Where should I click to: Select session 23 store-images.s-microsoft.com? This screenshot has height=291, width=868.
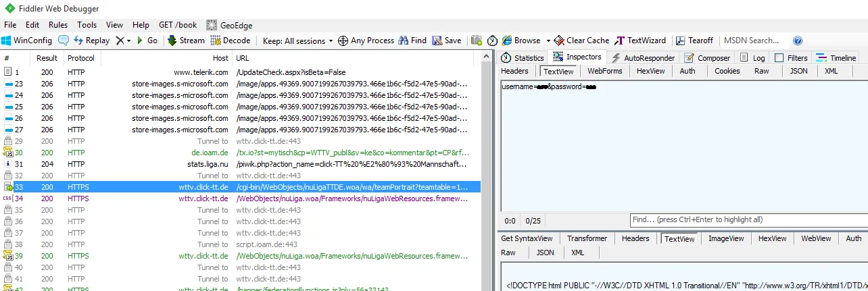(x=241, y=84)
